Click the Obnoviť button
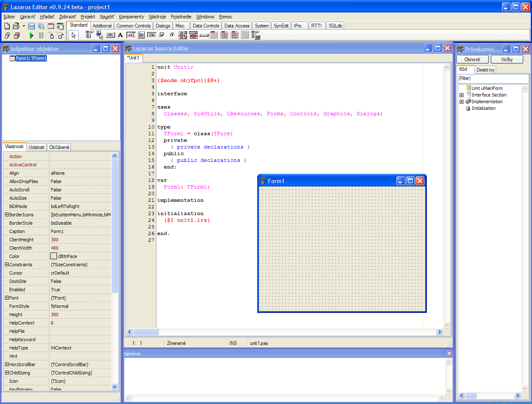The width and height of the screenshot is (532, 404). pos(473,59)
